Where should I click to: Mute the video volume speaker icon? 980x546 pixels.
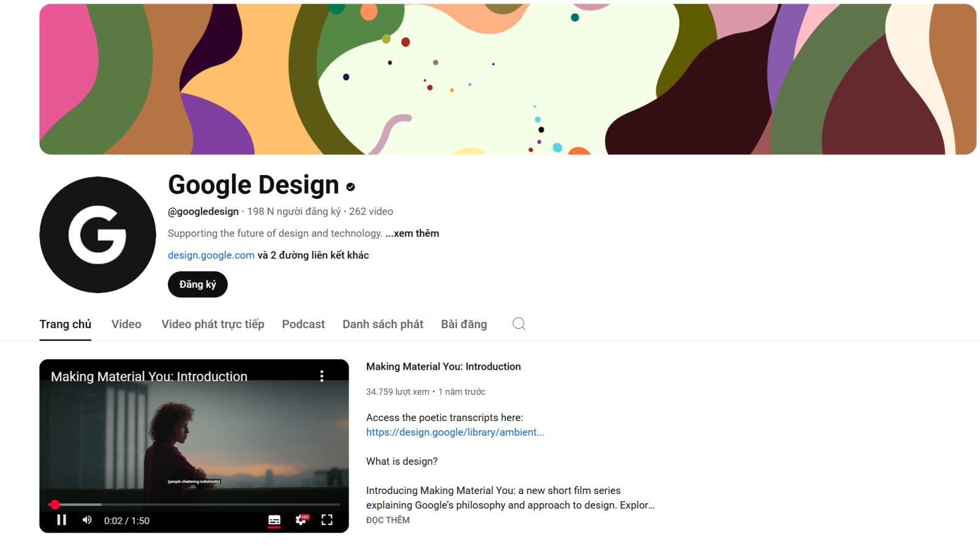click(87, 520)
